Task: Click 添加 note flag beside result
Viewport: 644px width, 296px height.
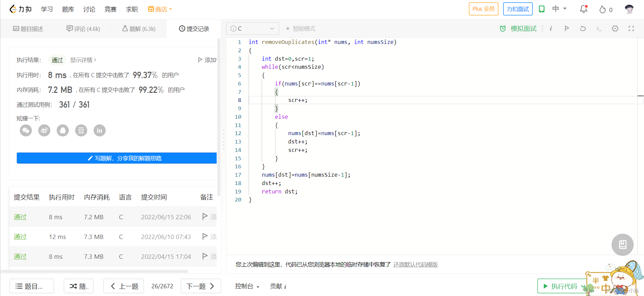Action: click(x=207, y=60)
